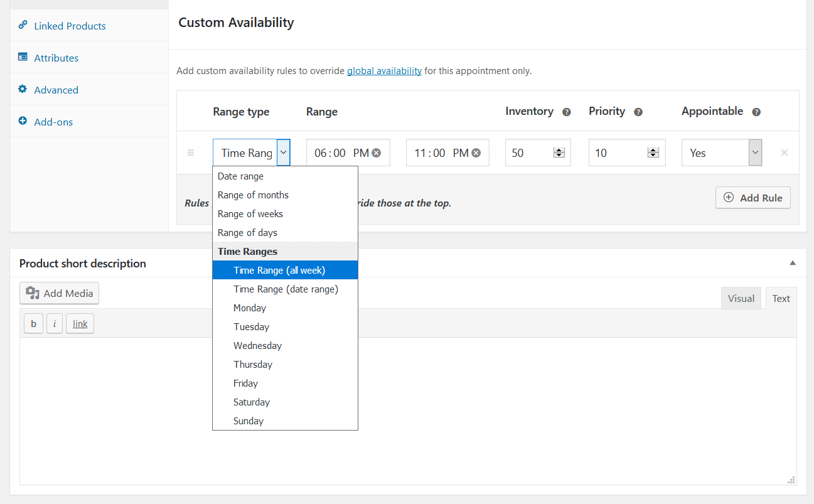Open the global availability link
Image resolution: width=814 pixels, height=504 pixels.
(384, 71)
